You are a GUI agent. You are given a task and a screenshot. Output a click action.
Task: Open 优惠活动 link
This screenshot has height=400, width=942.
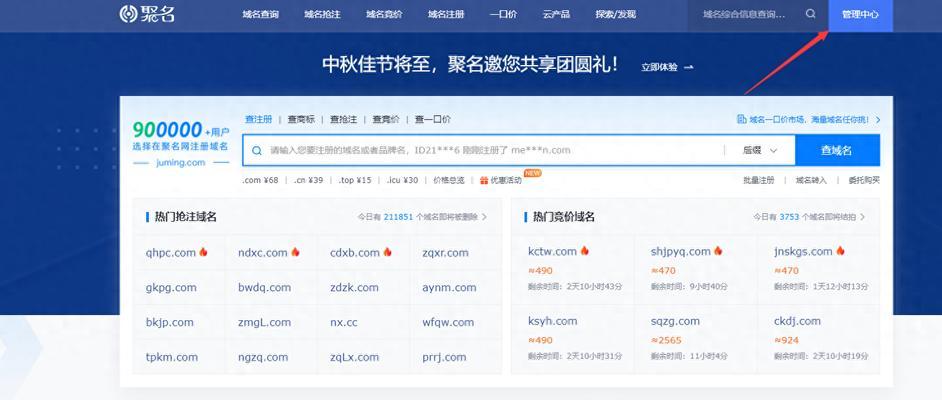(x=506, y=180)
